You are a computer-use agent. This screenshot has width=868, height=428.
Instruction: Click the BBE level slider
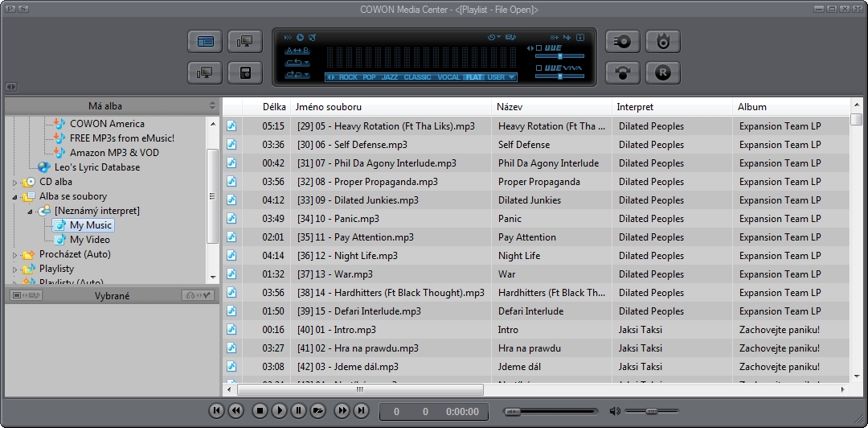(x=559, y=56)
